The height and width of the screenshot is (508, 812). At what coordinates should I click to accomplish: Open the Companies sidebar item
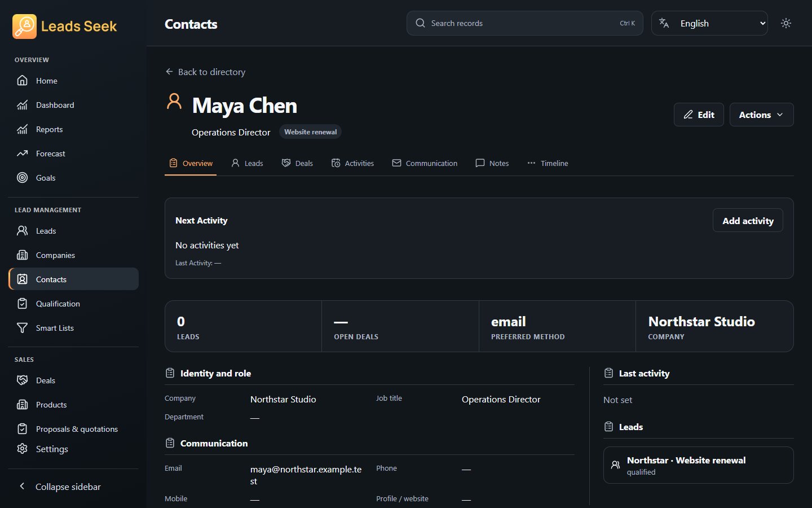[73, 255]
